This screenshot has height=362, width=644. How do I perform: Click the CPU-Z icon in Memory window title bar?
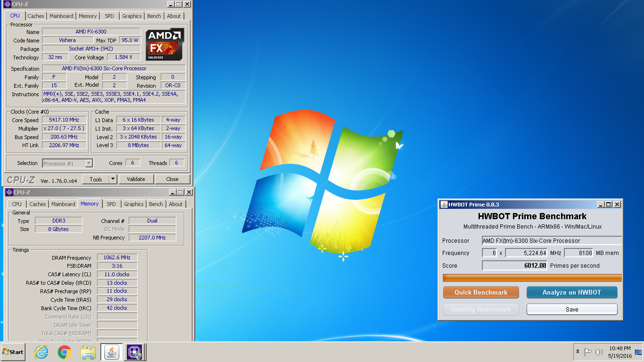point(9,192)
